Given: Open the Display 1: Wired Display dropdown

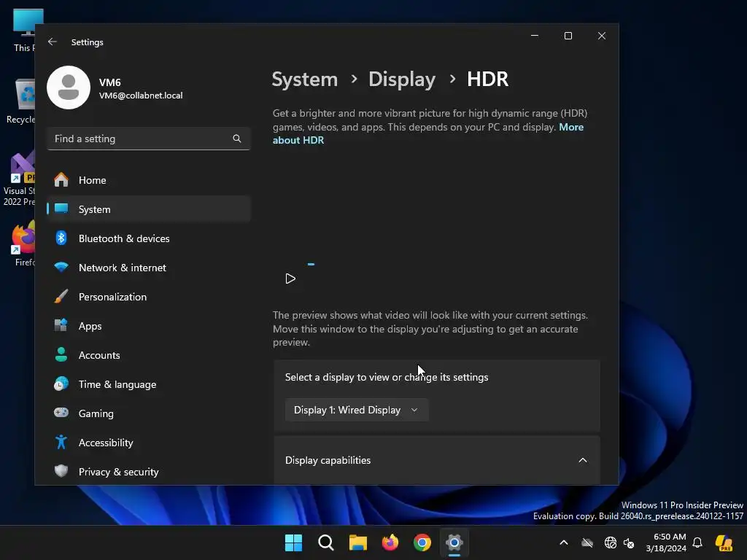Looking at the screenshot, I should click(x=356, y=410).
